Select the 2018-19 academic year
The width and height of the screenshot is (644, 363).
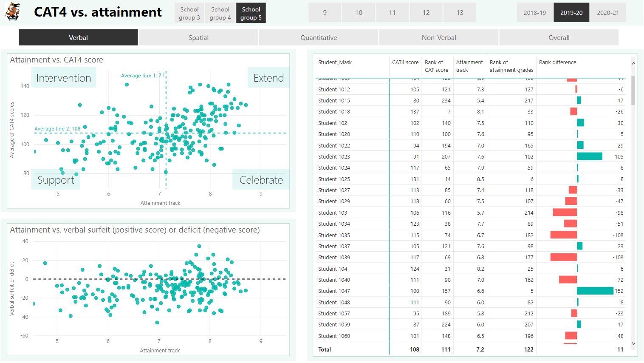coord(534,12)
